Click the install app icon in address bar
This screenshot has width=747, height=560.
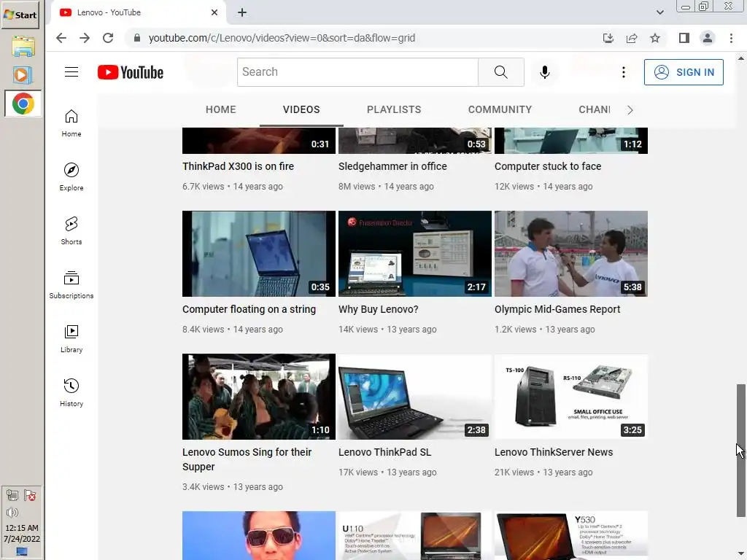(x=608, y=38)
